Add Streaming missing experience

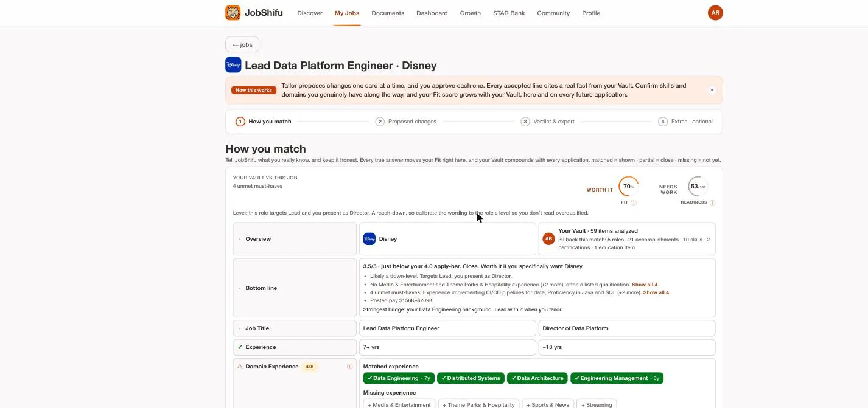click(597, 404)
